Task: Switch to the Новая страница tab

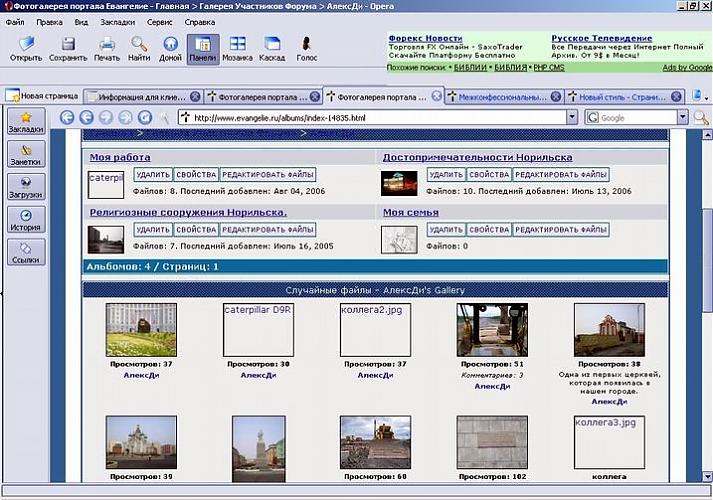Action: coord(40,97)
